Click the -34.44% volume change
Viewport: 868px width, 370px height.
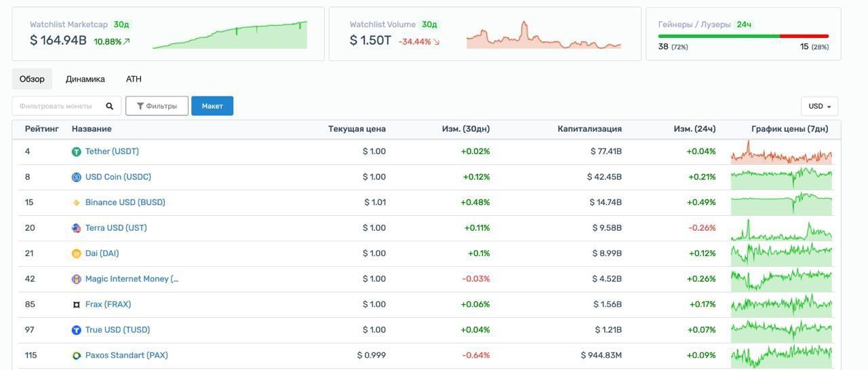click(419, 41)
